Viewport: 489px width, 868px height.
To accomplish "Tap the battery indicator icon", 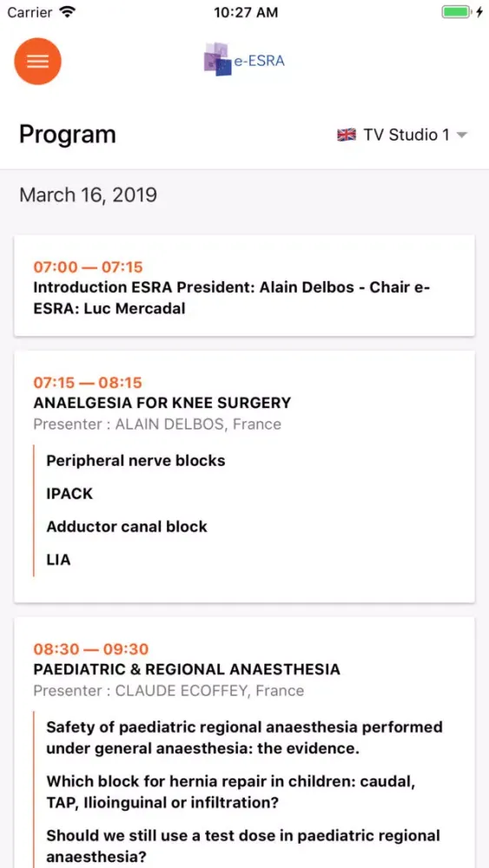I will click(x=456, y=12).
